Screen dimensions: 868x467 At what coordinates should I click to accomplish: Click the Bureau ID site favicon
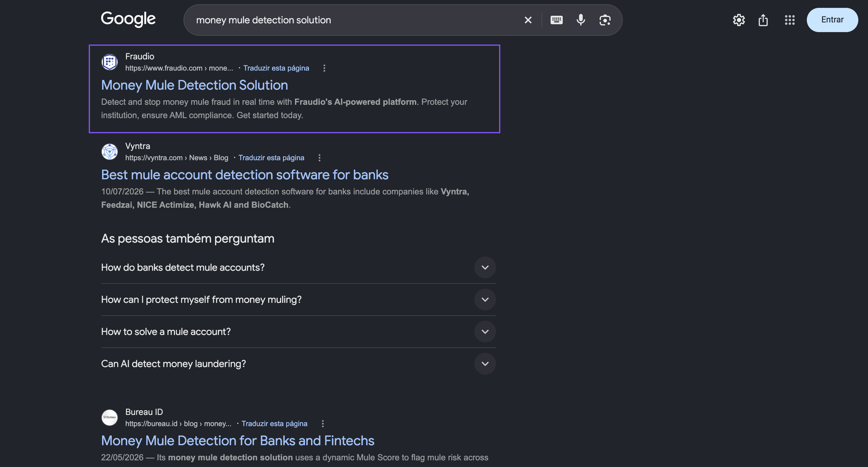click(x=110, y=417)
